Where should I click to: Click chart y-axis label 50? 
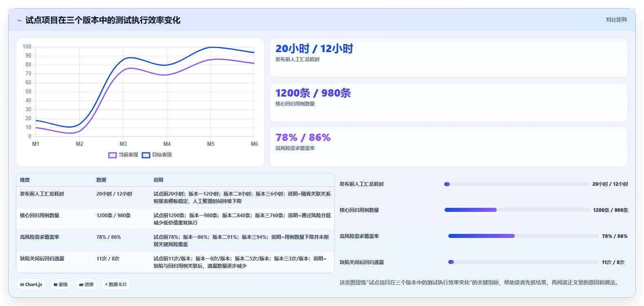tap(28, 92)
